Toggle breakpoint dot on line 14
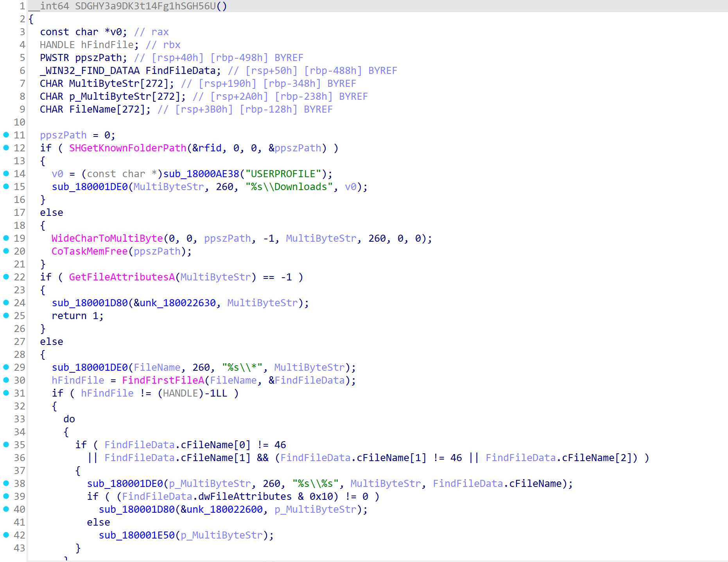 [6, 174]
